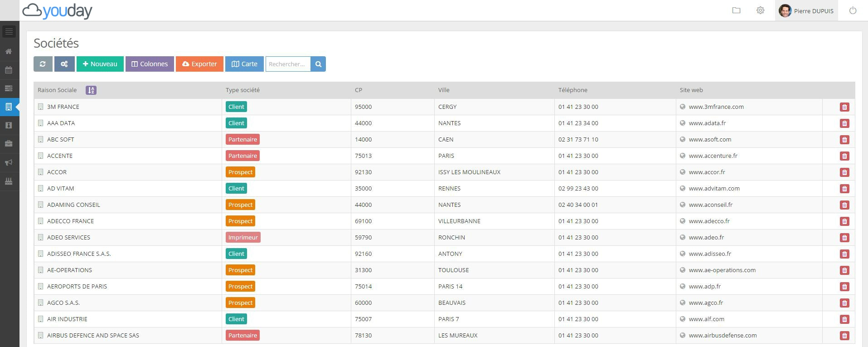Open website www.ae-operations.com
This screenshot has height=347, width=868.
pos(722,270)
